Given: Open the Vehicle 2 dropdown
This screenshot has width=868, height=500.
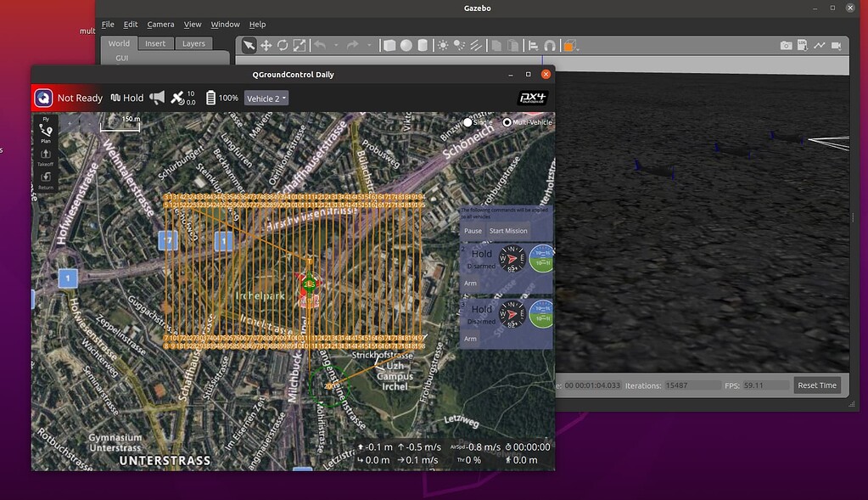Looking at the screenshot, I should tap(266, 98).
